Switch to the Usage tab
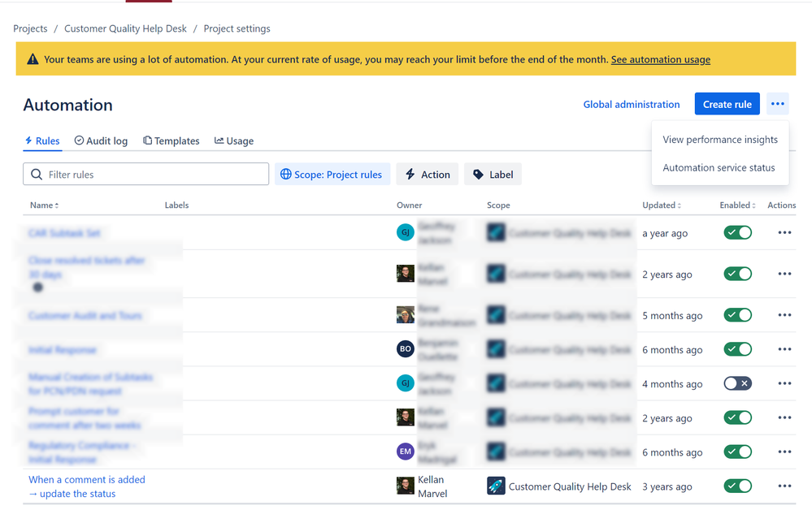 tap(234, 140)
